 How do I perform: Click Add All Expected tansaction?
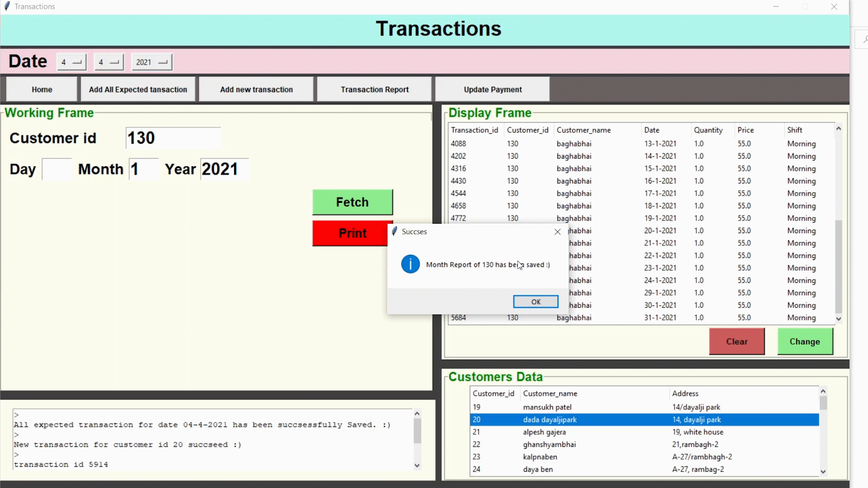click(138, 89)
